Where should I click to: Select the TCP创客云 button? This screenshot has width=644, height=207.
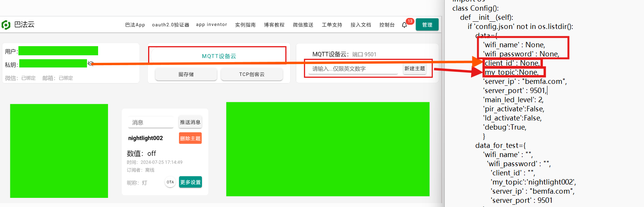point(252,74)
